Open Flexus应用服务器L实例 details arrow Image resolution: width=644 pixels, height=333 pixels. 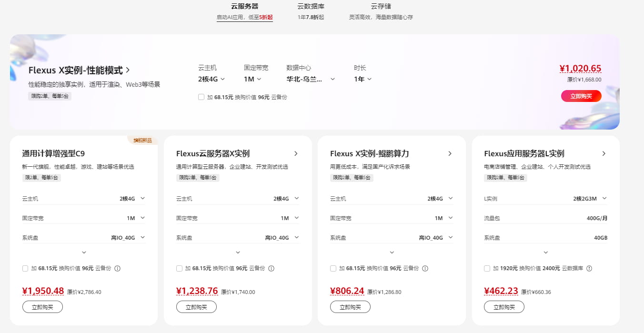(x=604, y=153)
